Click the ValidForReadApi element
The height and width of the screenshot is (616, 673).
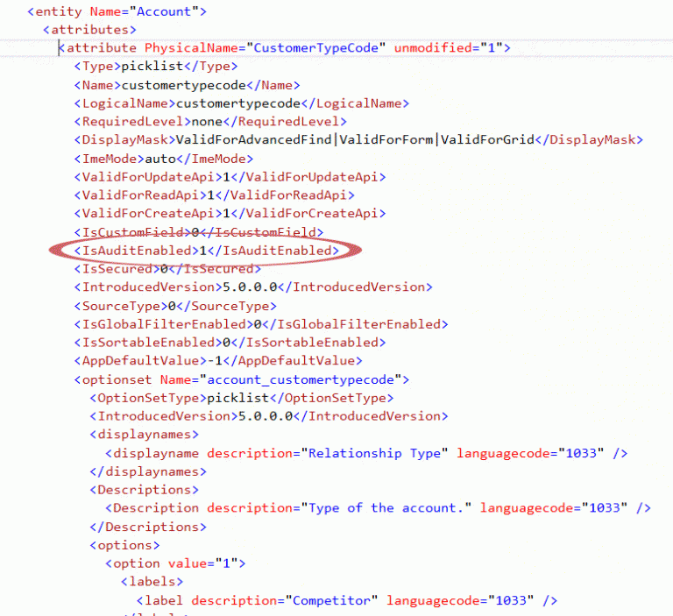214,195
